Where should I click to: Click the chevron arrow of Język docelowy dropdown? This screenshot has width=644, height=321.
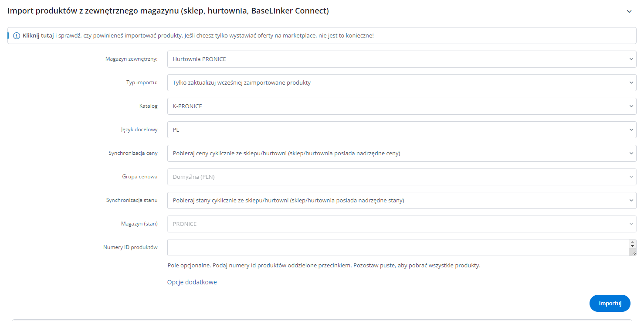pos(631,130)
